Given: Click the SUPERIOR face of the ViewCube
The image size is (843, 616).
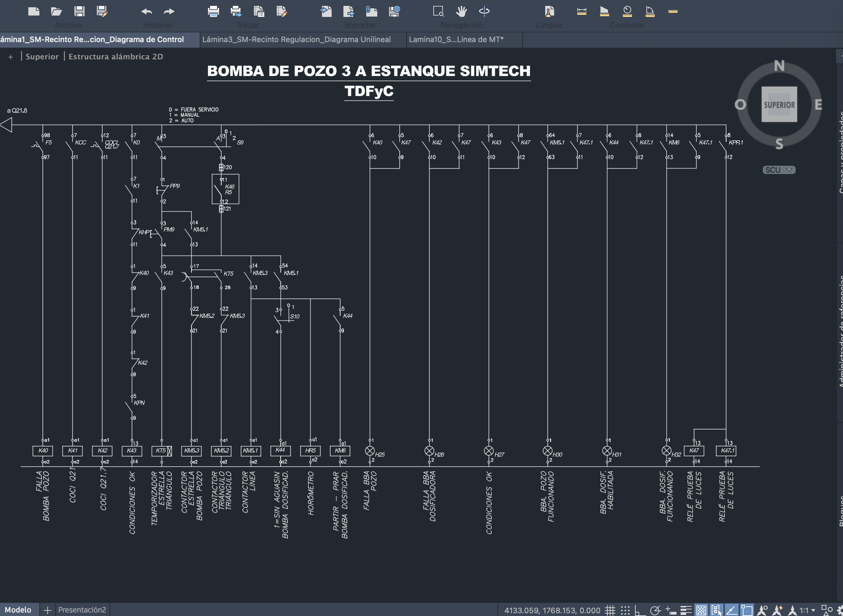Looking at the screenshot, I should pyautogui.click(x=779, y=104).
